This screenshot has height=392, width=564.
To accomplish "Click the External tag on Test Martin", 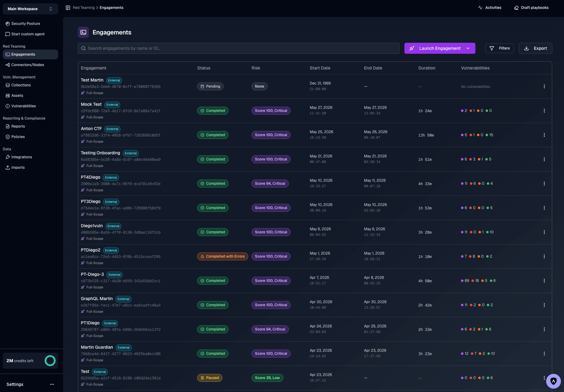I will coord(114,81).
